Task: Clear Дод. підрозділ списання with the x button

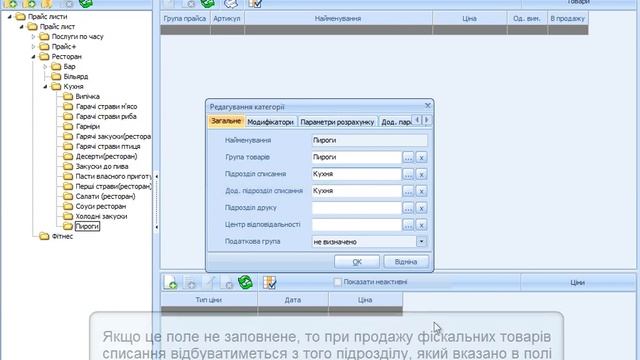Action: click(421, 191)
